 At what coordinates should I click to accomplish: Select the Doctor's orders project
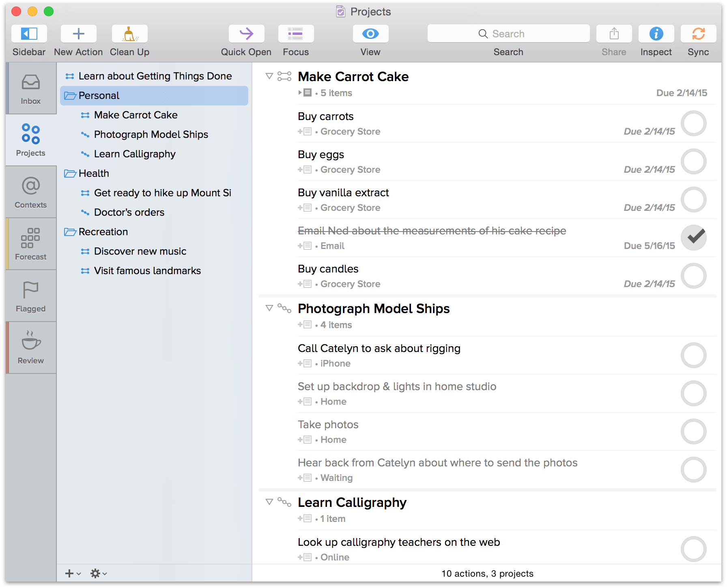(154, 212)
